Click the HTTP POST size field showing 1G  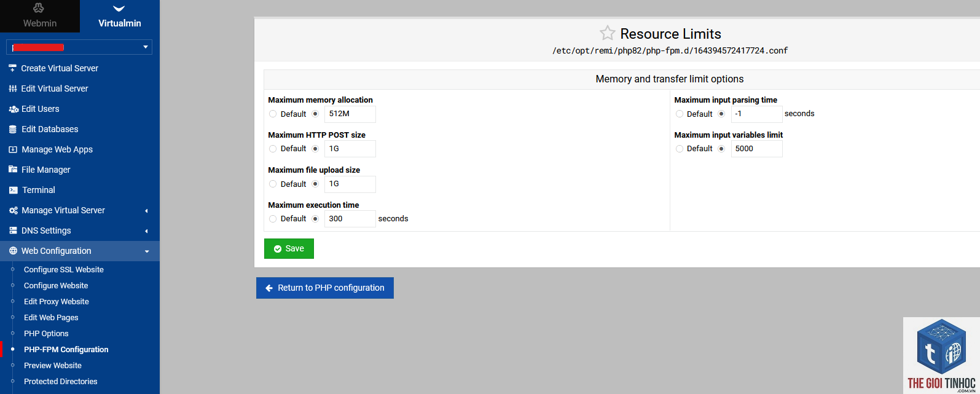350,149
